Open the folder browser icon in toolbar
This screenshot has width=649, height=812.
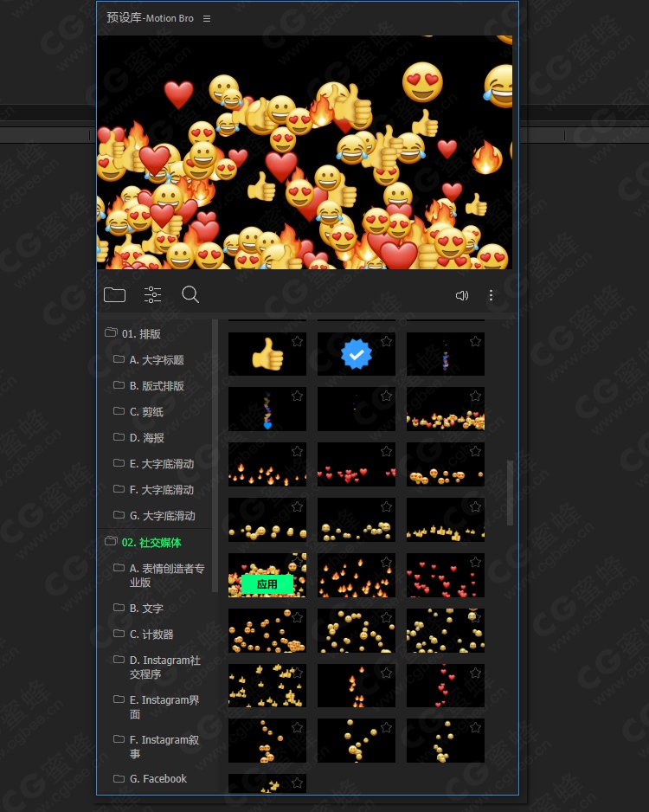click(x=114, y=294)
